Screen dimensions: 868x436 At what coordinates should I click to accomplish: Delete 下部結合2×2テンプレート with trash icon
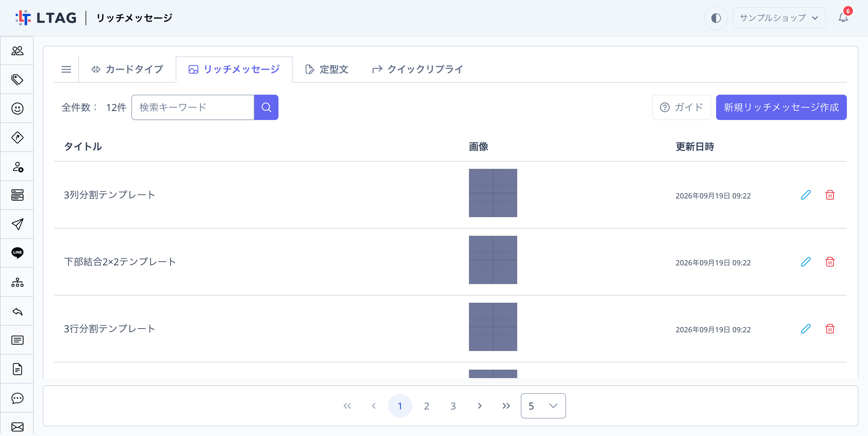coord(830,262)
